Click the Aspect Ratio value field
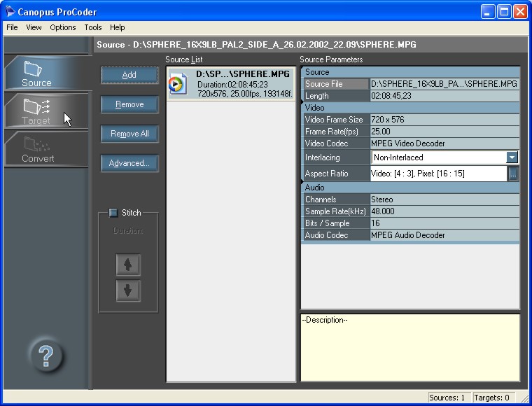This screenshot has height=406, width=532. coord(438,174)
